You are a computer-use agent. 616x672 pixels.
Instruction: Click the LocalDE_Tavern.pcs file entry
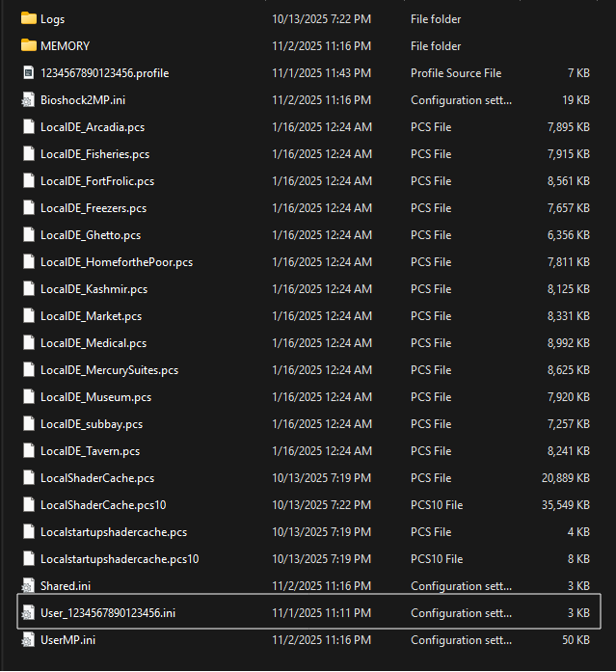(x=90, y=450)
